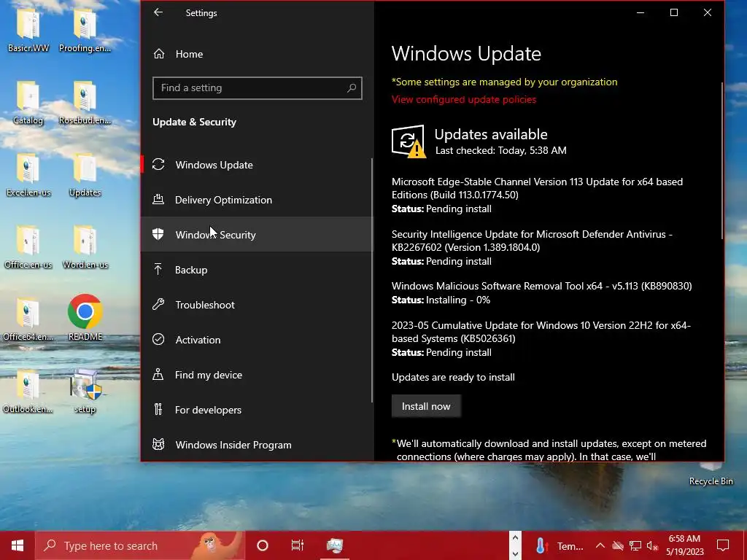Click the Activation checkmark circle icon
Viewport: 747px width, 560px height.
click(x=158, y=339)
